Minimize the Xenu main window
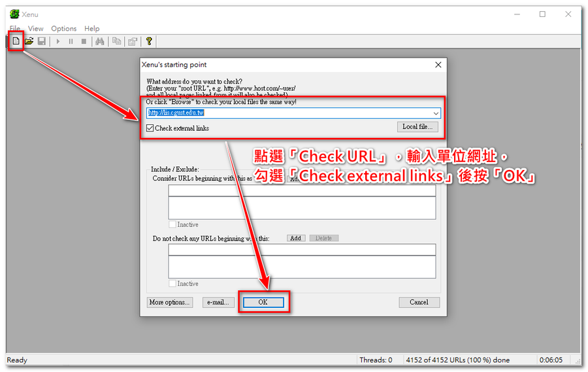 pyautogui.click(x=517, y=14)
